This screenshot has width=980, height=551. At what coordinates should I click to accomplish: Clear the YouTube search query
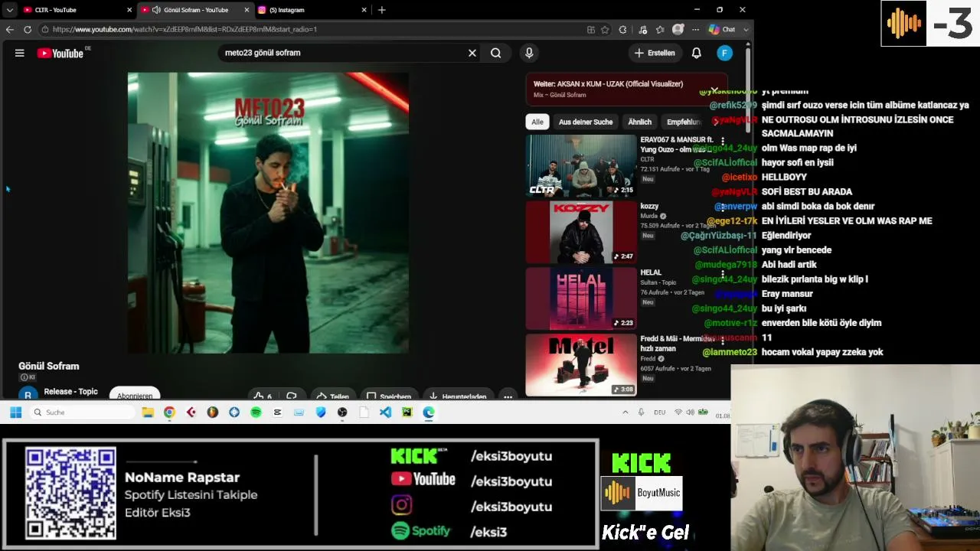[x=472, y=53]
